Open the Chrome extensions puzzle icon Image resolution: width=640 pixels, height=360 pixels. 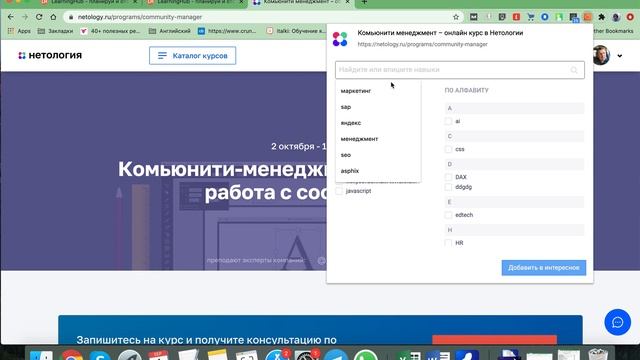pos(602,17)
